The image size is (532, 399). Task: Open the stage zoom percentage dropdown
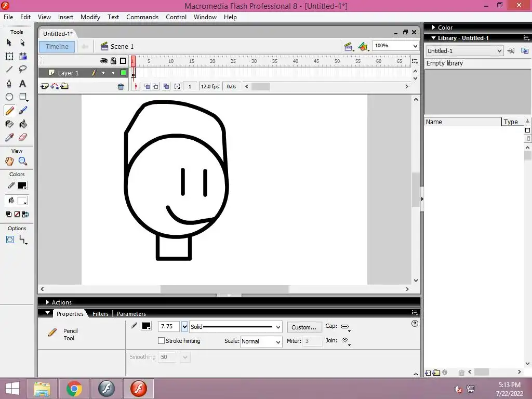(415, 46)
